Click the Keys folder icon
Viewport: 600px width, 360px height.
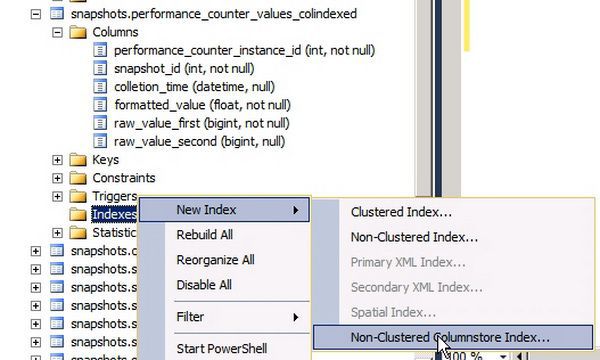click(x=78, y=160)
